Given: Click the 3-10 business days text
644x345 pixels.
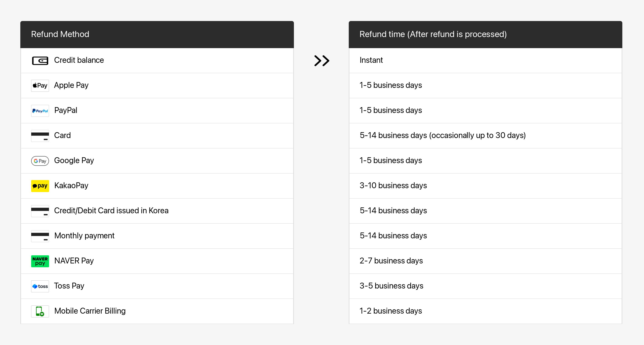Looking at the screenshot, I should [393, 185].
